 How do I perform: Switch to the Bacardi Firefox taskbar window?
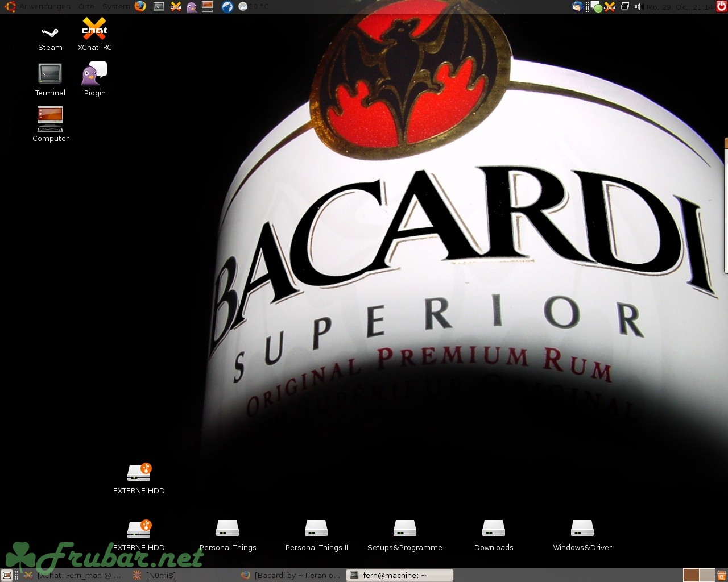pos(291,575)
